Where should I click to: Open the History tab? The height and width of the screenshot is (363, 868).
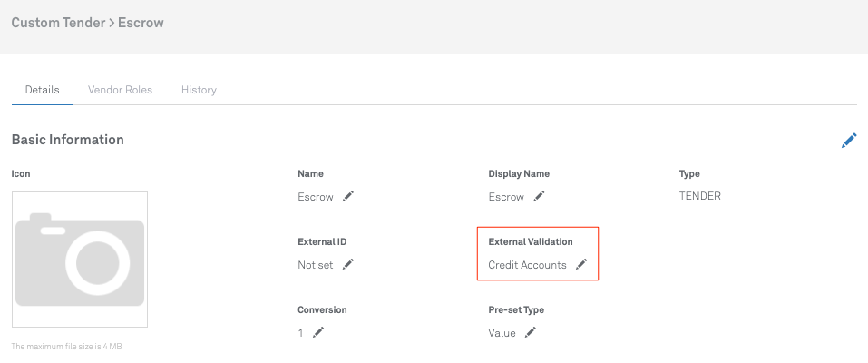[199, 90]
